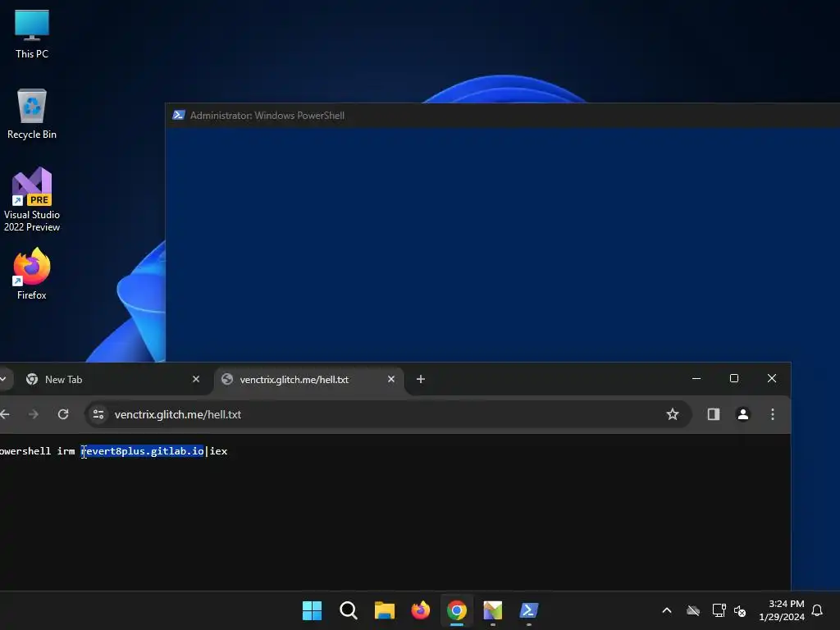Open clock showing 3:24 PM
Viewport: 840px width, 630px height.
pos(781,610)
